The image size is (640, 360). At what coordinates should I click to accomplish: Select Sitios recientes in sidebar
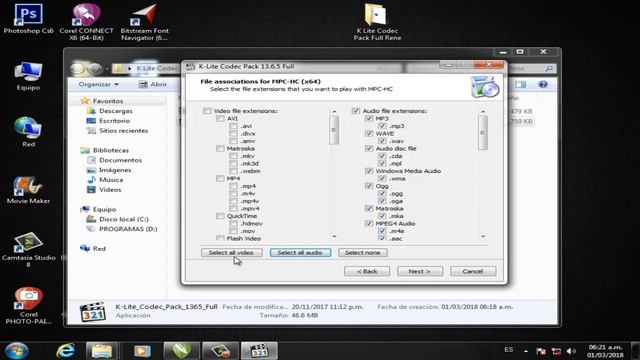tap(123, 131)
